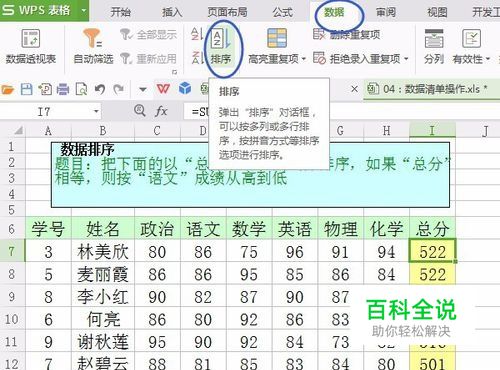
Task: Select cell with name 李小红
Action: click(x=103, y=296)
